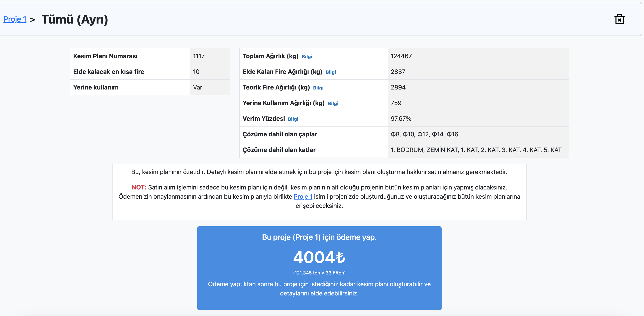Click the red NOT: warning label
The height and width of the screenshot is (316, 644).
(x=139, y=187)
